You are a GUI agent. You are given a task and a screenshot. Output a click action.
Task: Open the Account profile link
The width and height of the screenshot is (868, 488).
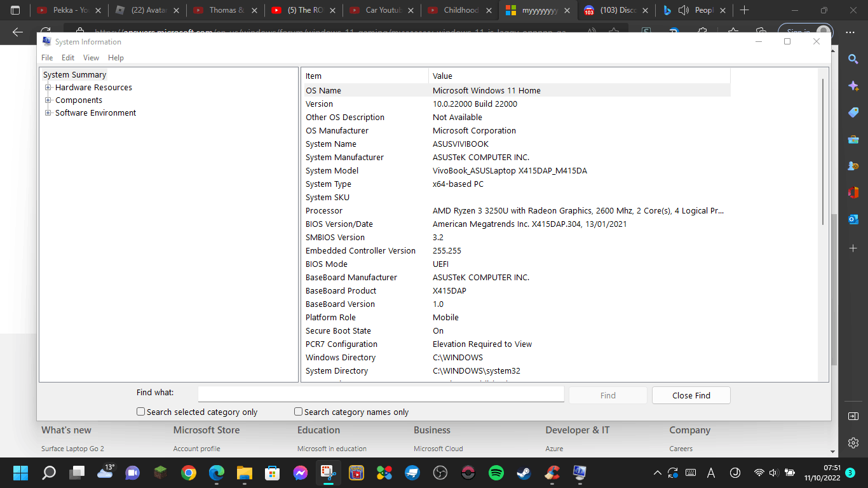pos(197,449)
